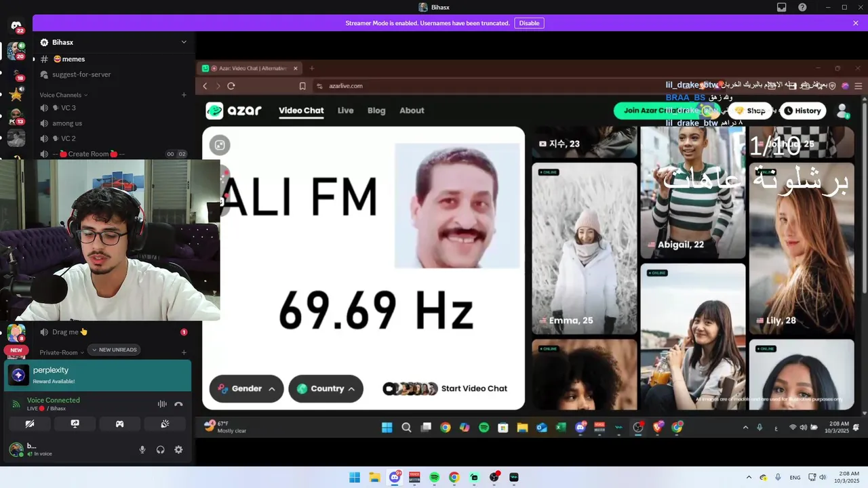Viewport: 868px width, 488px height.
Task: Open the Azar profile avatar icon
Action: coord(842,110)
